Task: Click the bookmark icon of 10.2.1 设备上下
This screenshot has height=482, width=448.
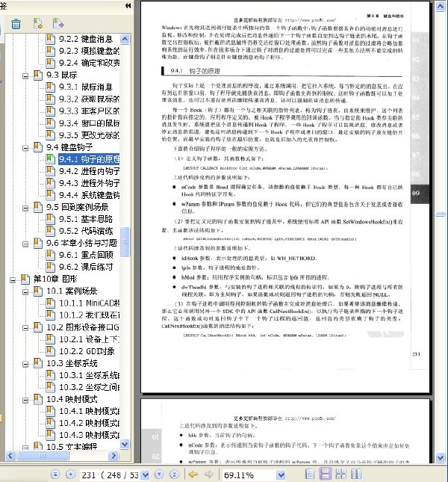Action: point(50,339)
